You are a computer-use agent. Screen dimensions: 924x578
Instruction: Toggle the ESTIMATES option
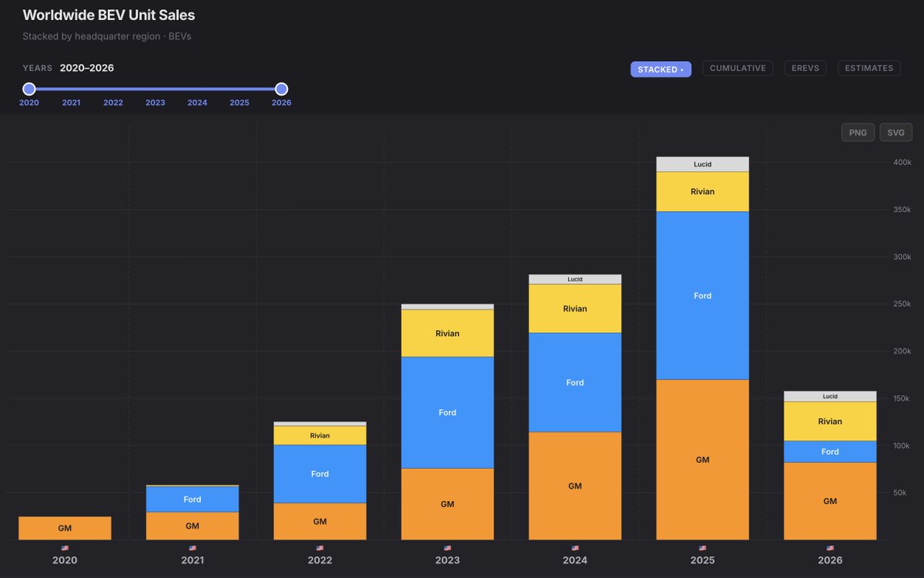(x=869, y=69)
